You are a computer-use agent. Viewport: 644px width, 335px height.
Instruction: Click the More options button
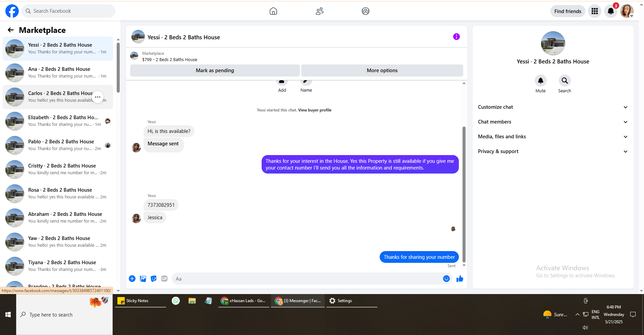click(382, 70)
